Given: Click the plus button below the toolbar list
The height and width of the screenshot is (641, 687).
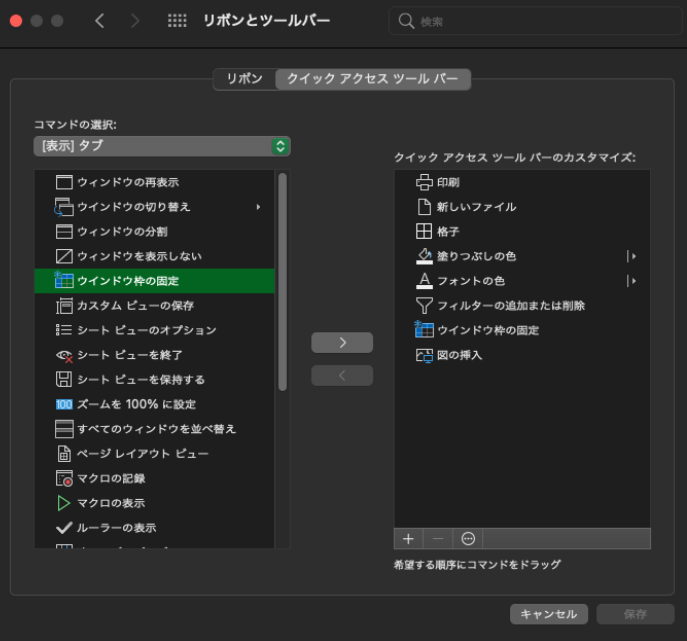Looking at the screenshot, I should (x=408, y=538).
